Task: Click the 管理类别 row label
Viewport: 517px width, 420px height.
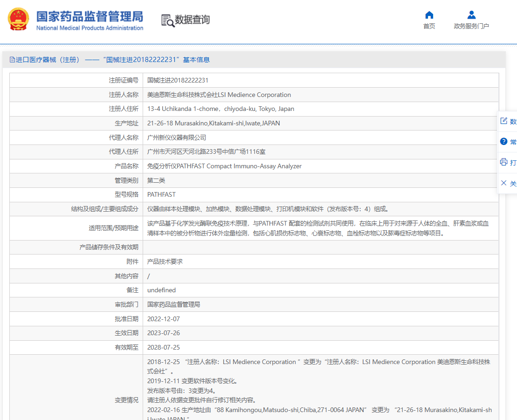Action: coord(127,180)
